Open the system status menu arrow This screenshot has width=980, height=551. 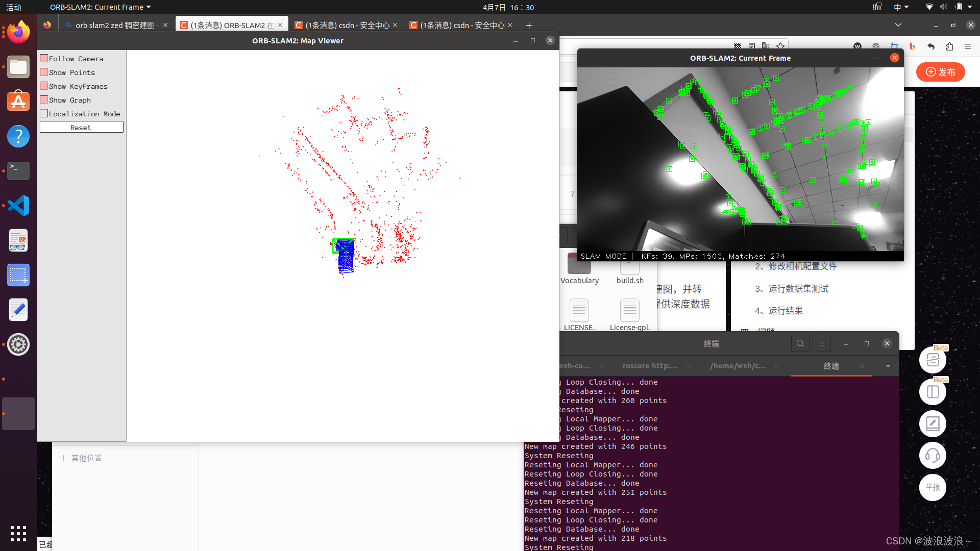(970, 7)
